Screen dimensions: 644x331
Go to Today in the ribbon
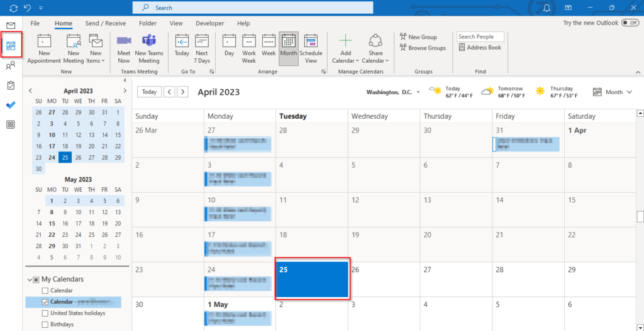182,45
